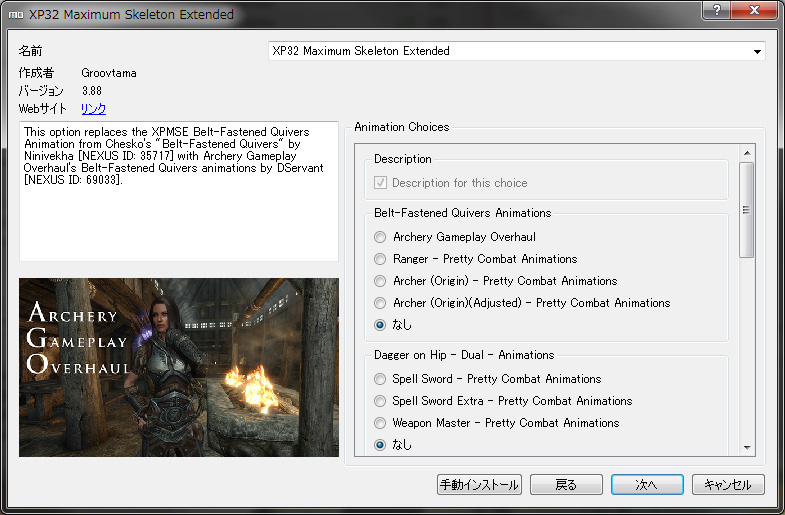The width and height of the screenshot is (785, 515).
Task: Click the help question mark button
Action: pyautogui.click(x=717, y=10)
